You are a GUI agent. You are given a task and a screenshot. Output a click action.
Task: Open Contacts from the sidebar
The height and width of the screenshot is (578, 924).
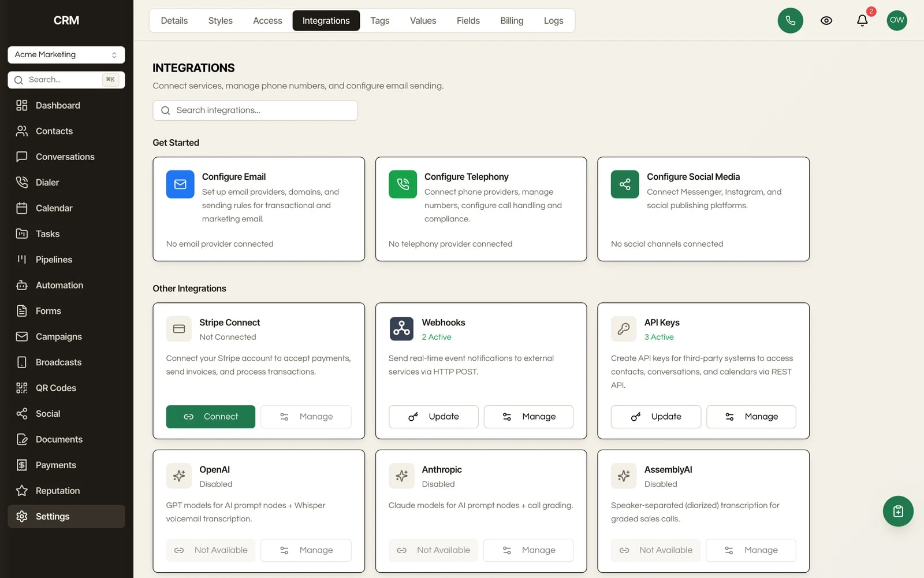coord(66,131)
